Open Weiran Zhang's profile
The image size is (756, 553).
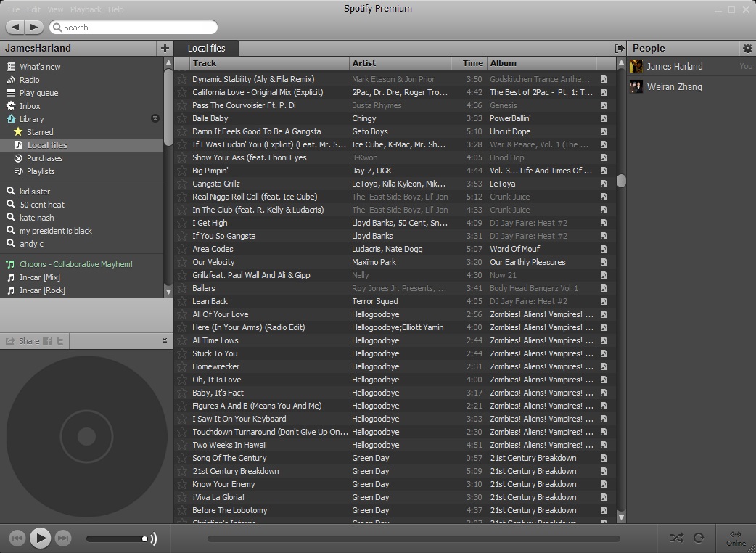[x=674, y=86]
